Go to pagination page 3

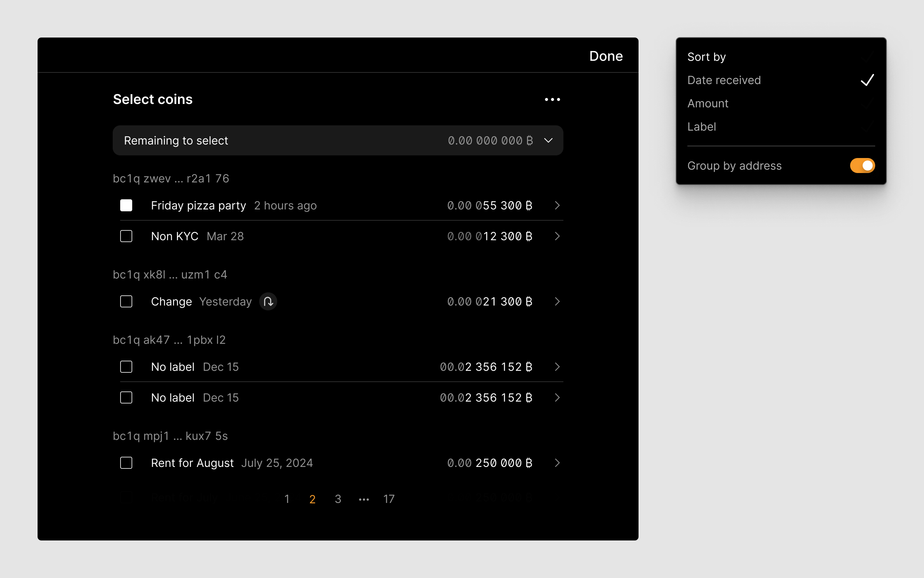(x=338, y=499)
